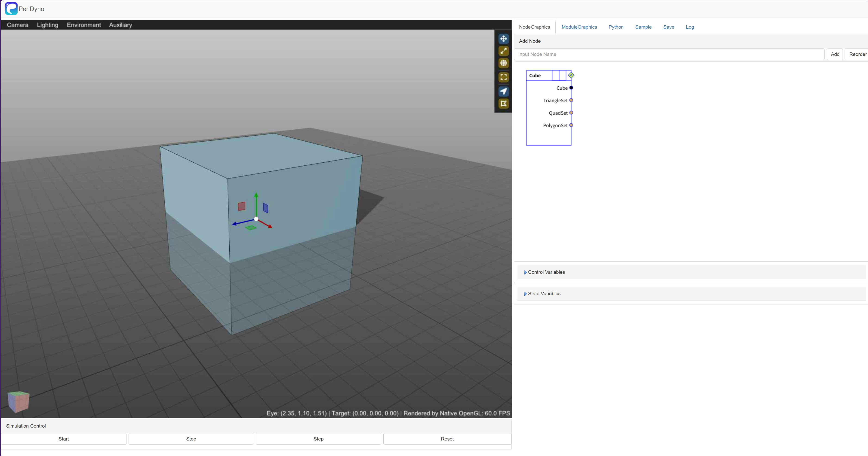Toggle the first square box in Cube node header

coord(555,75)
